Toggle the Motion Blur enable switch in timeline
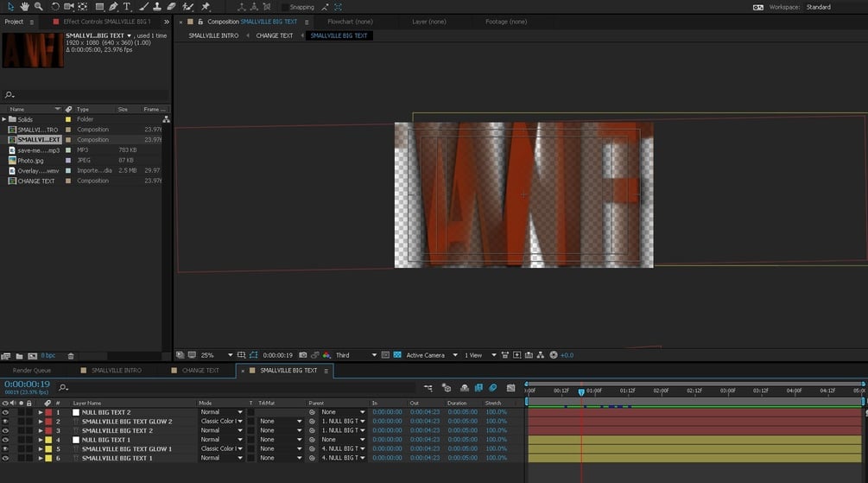Image resolution: width=868 pixels, height=483 pixels. tap(492, 388)
